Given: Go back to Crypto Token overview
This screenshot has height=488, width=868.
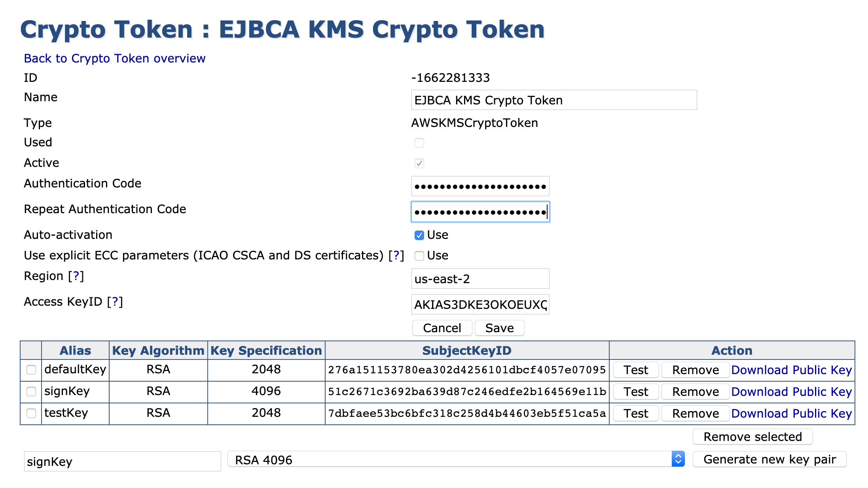Looking at the screenshot, I should [x=115, y=59].
